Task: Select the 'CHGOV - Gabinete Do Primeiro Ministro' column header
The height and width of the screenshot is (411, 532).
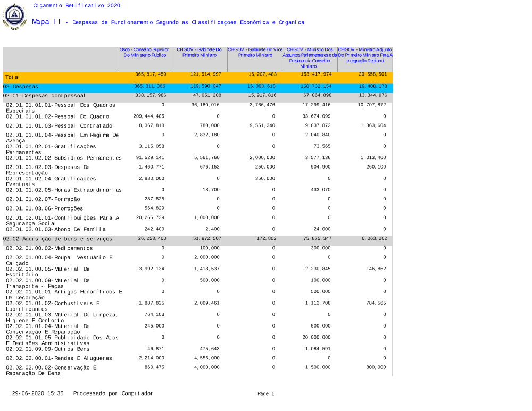Action: click(x=199, y=52)
